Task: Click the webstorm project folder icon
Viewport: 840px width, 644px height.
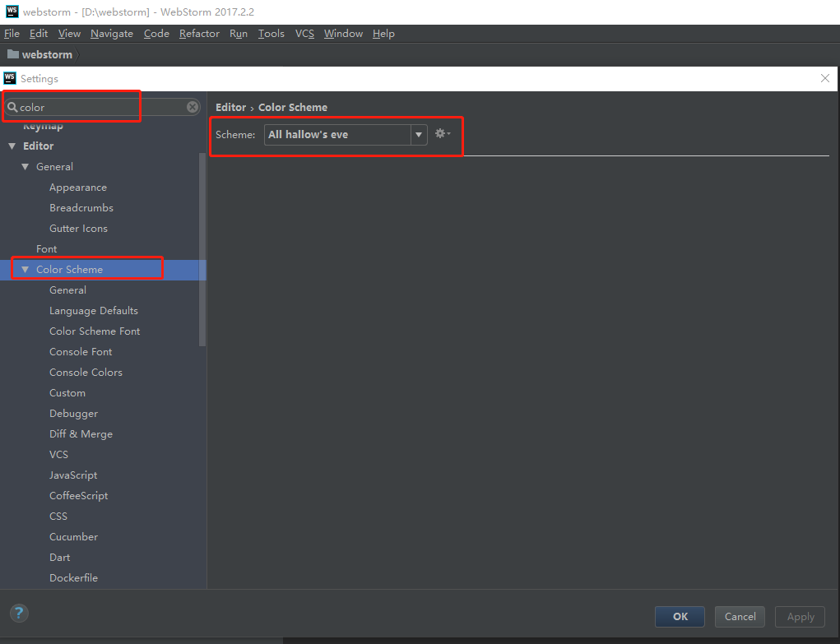Action: click(12, 54)
